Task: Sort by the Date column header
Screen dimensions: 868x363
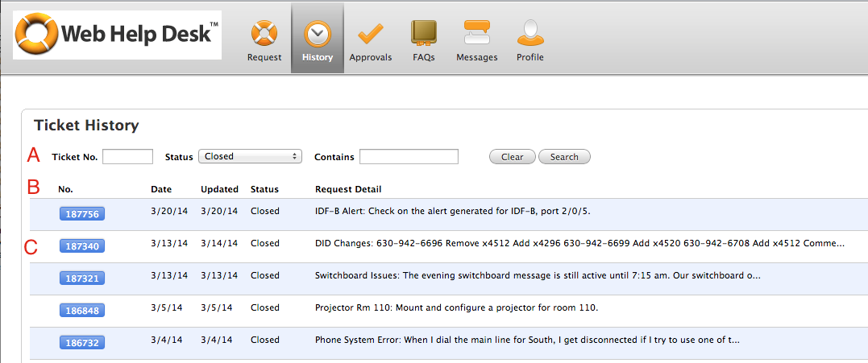Action: click(x=161, y=189)
